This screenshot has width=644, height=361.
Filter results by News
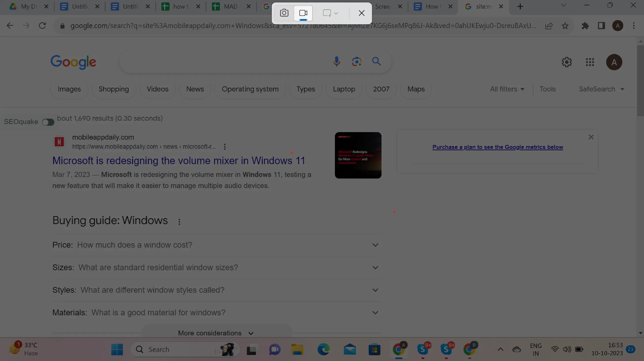(195, 89)
